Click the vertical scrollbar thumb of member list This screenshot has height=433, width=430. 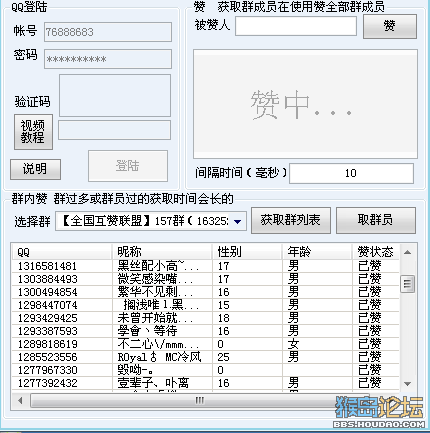point(407,284)
